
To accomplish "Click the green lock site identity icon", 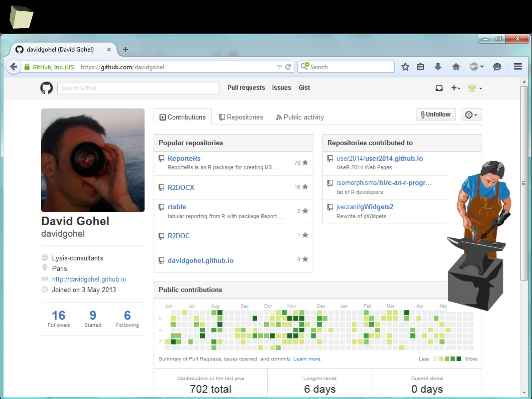I will coord(27,67).
